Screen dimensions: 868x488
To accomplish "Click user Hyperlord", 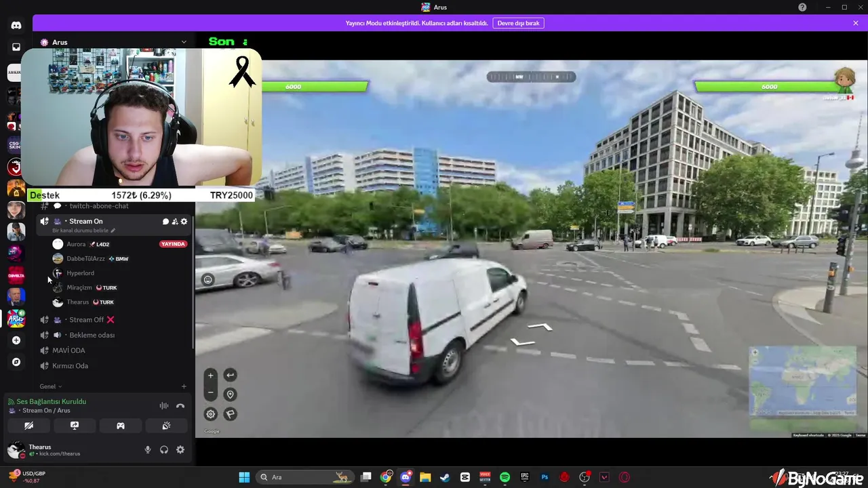I will [80, 273].
